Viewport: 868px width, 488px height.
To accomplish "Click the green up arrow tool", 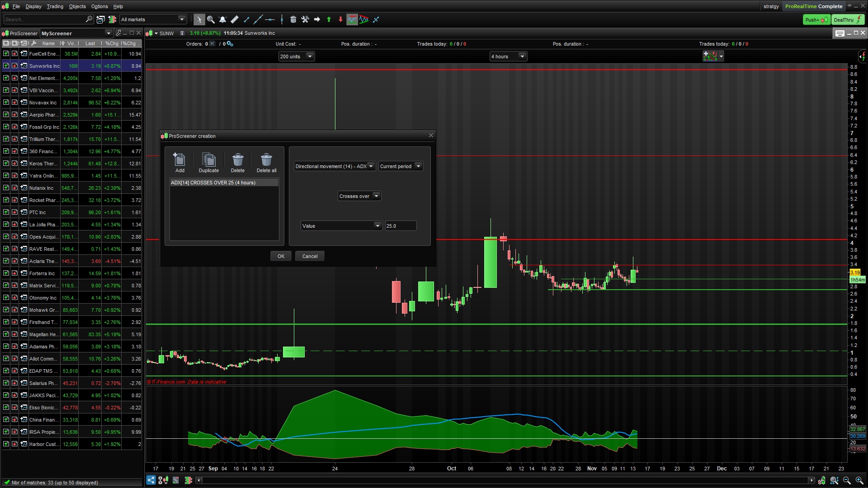I will [x=329, y=19].
